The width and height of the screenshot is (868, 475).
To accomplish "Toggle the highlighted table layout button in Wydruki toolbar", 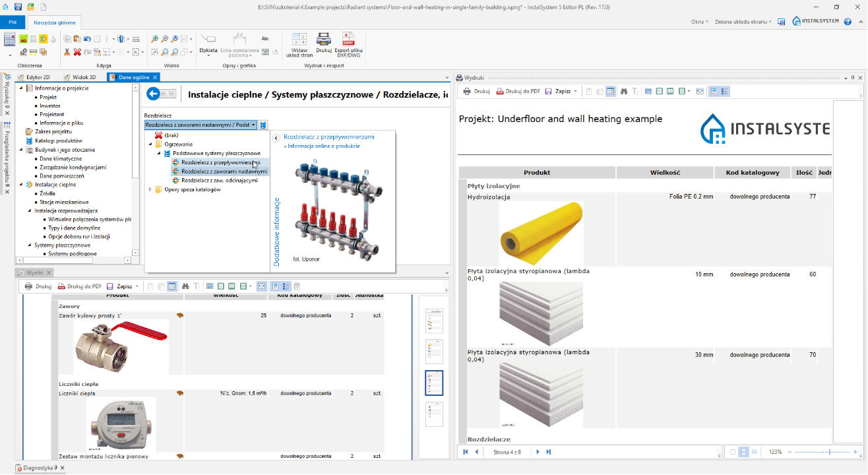I will (x=611, y=91).
